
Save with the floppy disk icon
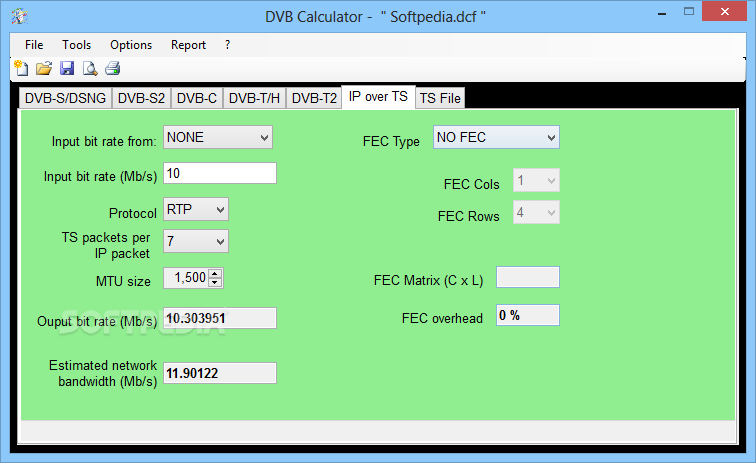coord(67,68)
